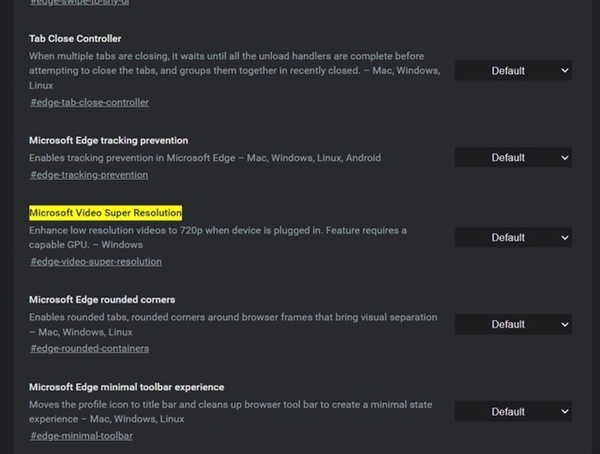Screen dimensions: 600x454
Task: Click the Microsoft Edge tracking prevention heading
Action: [108, 141]
